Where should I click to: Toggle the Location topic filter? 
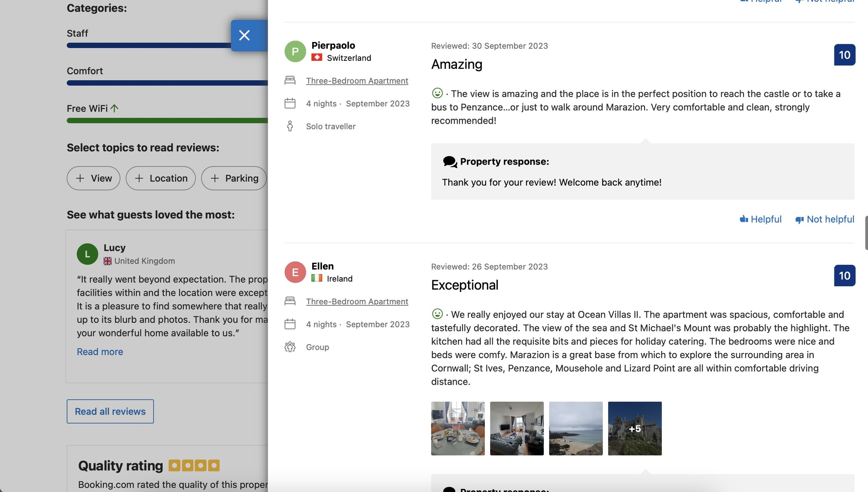[x=161, y=178]
